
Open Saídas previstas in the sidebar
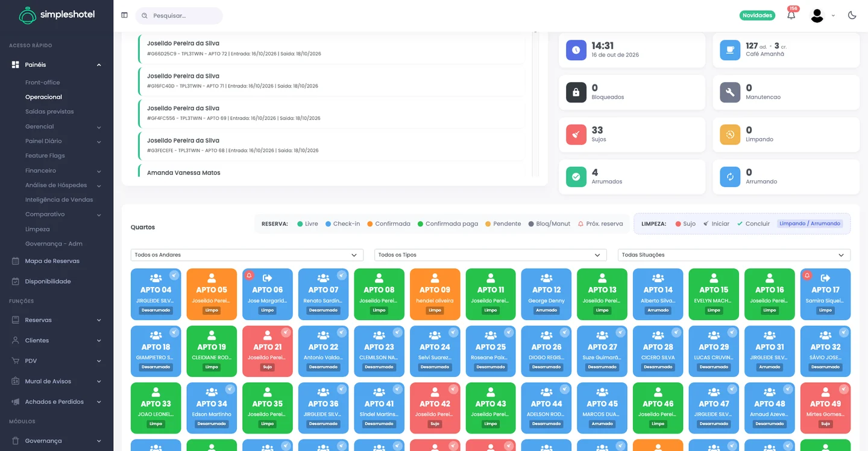coord(49,112)
